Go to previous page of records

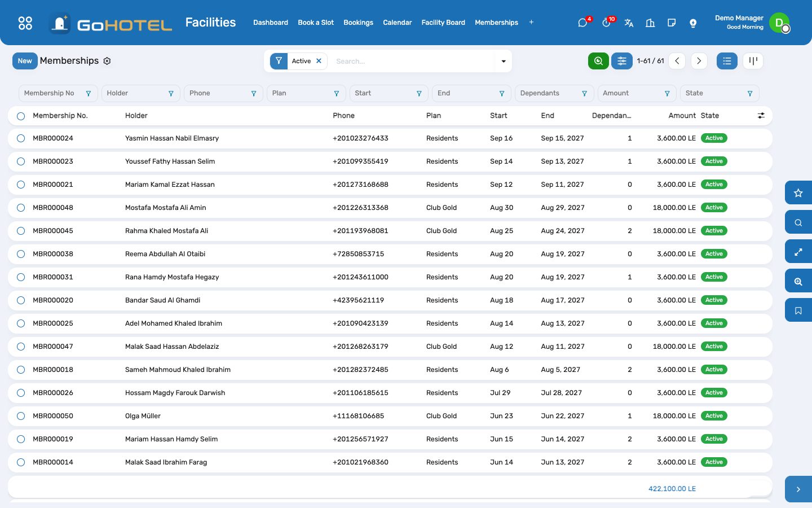pyautogui.click(x=677, y=61)
